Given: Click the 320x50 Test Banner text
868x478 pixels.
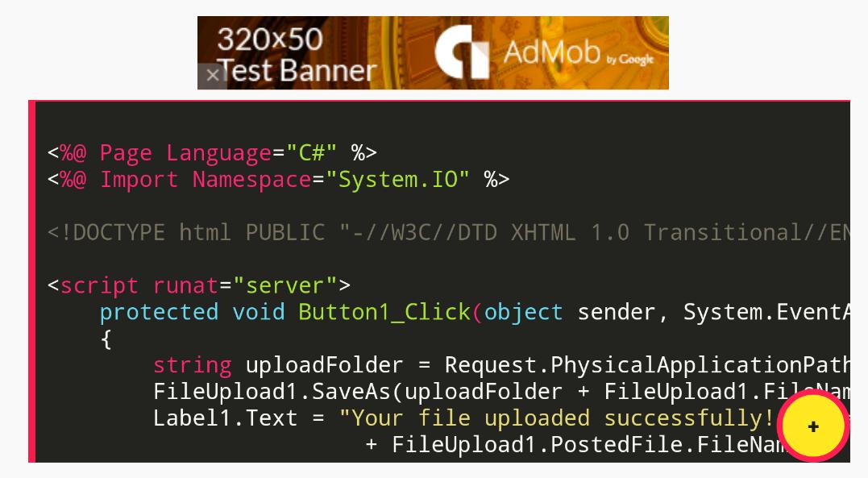Looking at the screenshot, I should tap(297, 55).
